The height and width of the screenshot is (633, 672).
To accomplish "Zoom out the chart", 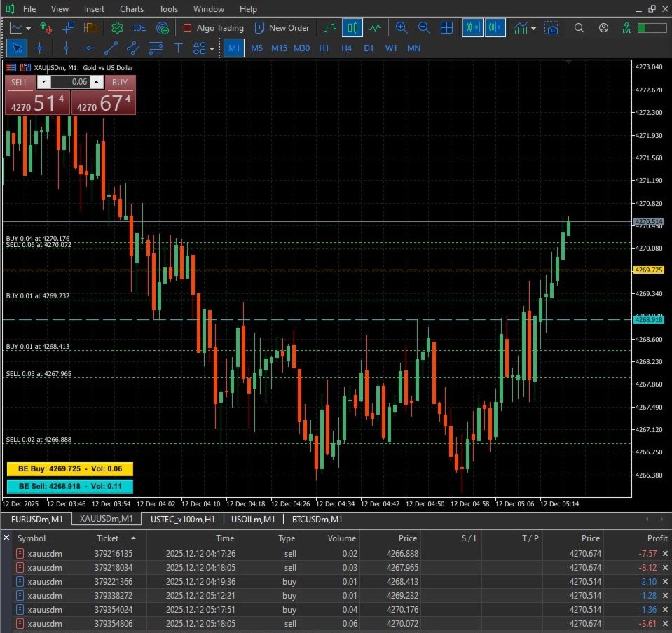I will click(424, 28).
